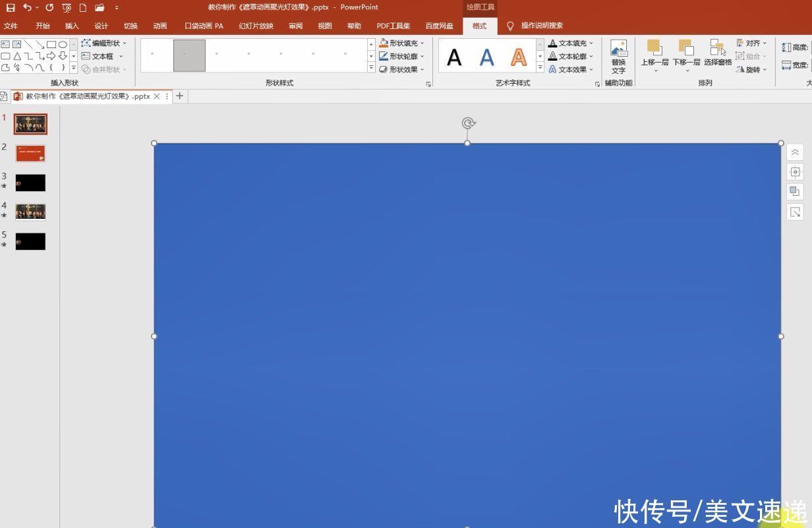Collapse the ribbon using the double chevron icon
The width and height of the screenshot is (812, 528).
pyautogui.click(x=795, y=151)
